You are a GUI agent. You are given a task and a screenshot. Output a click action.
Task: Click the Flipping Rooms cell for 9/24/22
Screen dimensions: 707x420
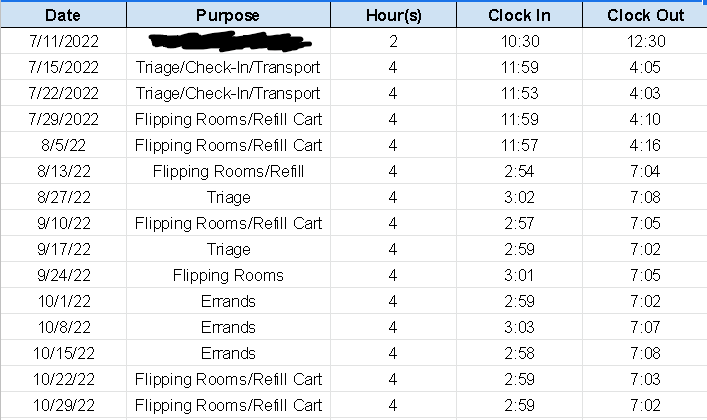[x=228, y=275]
